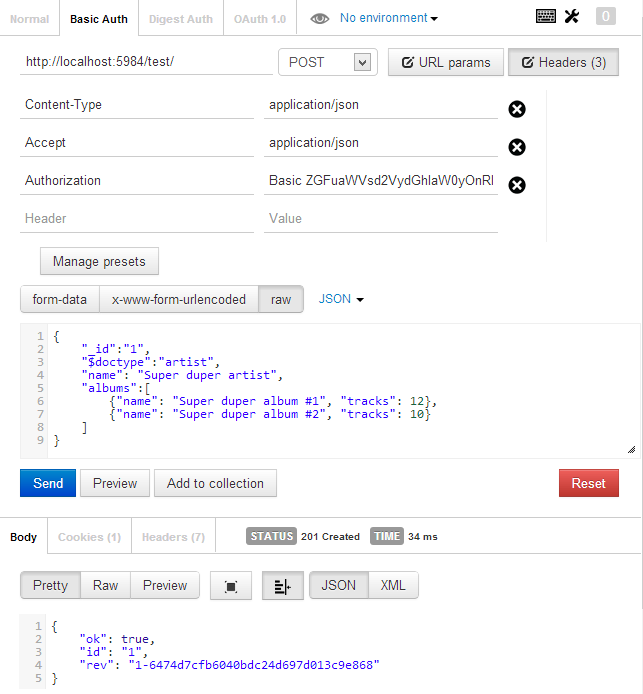Click the environment quick look eye icon
Screen dimensions: 643x694
(x=320, y=19)
